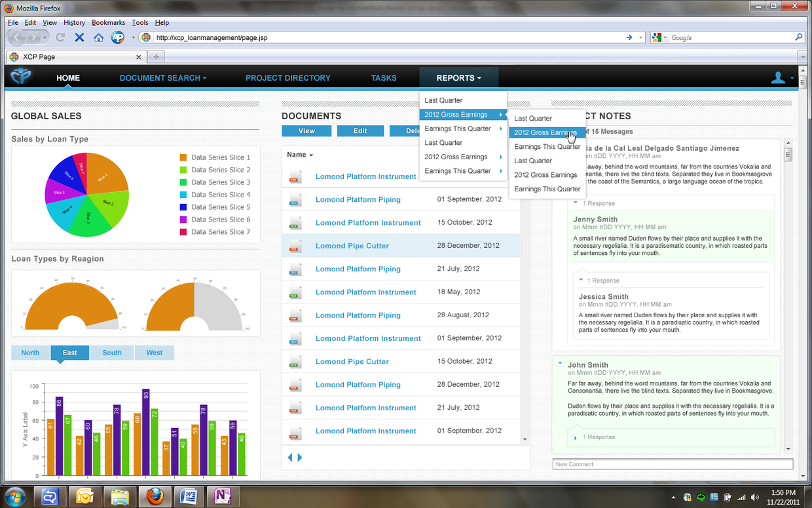Click the XLS file icon beside Lomond Platform Instrument
The height and width of the screenshot is (508, 812).
pyautogui.click(x=295, y=222)
